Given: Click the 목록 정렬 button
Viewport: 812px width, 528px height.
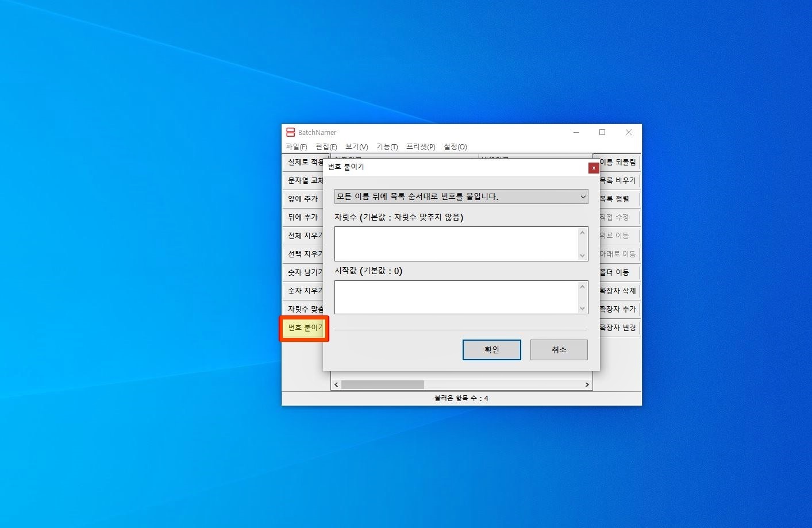Looking at the screenshot, I should (x=619, y=199).
